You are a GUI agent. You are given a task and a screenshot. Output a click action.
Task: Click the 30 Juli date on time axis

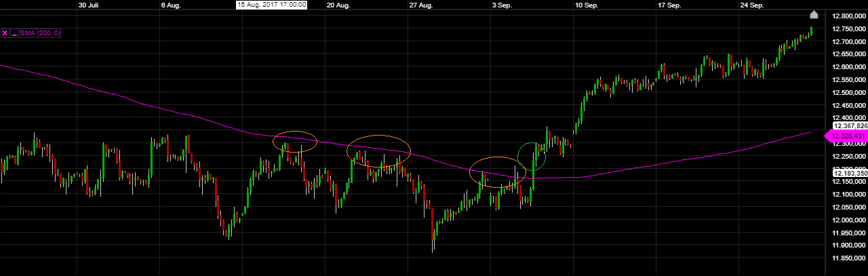(x=90, y=5)
